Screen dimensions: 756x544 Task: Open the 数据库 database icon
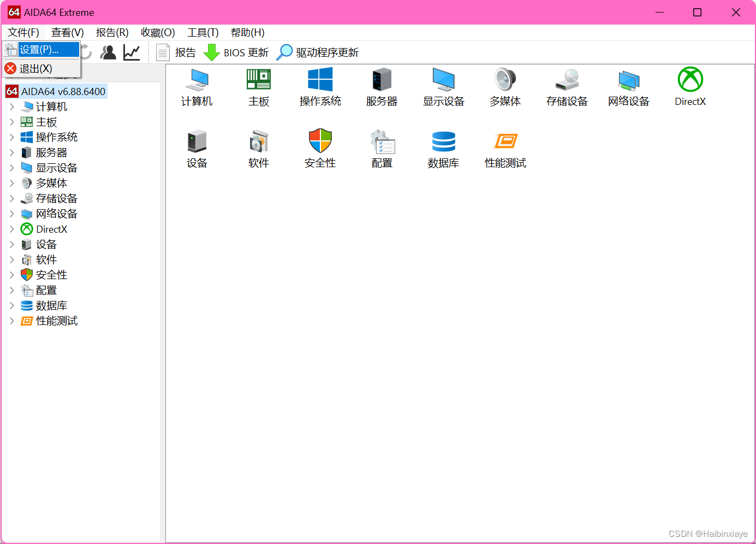[443, 147]
